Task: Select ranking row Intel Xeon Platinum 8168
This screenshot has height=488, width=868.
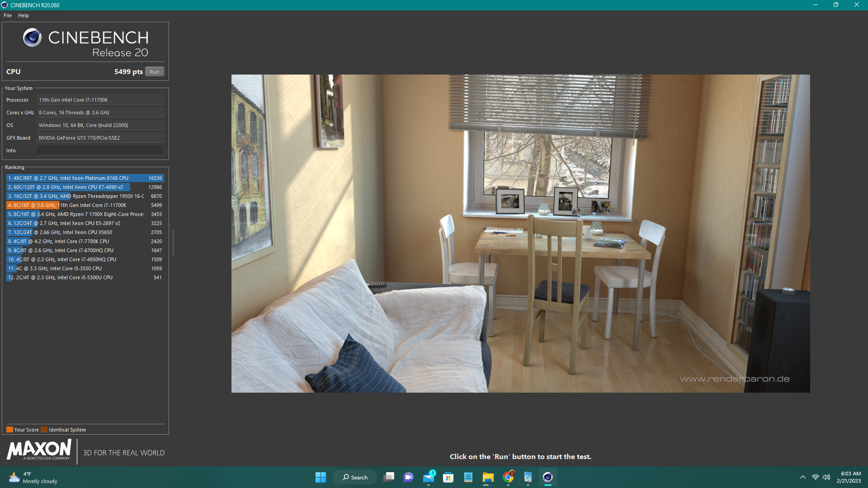Action: coord(85,178)
